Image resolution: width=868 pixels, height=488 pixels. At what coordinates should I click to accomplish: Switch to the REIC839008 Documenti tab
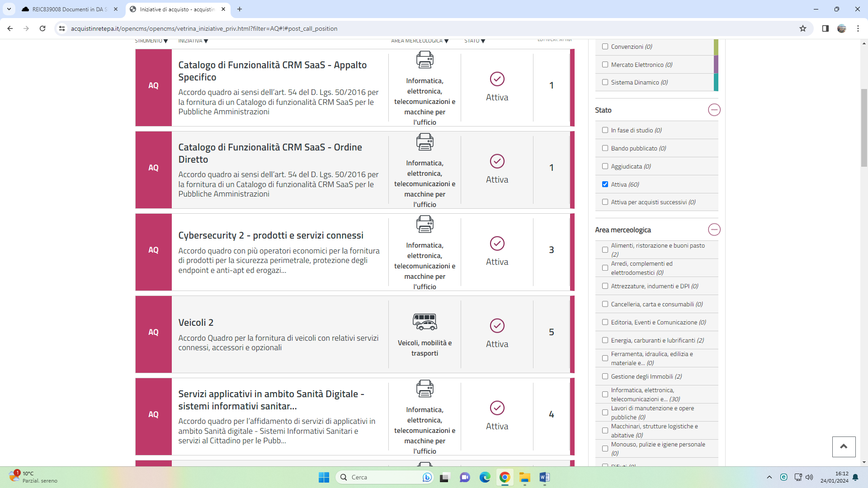[70, 9]
